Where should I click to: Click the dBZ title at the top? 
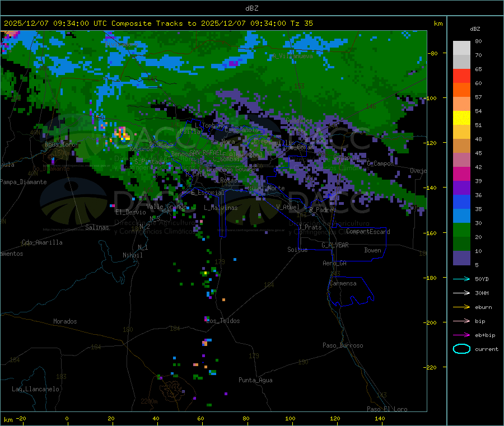(251, 8)
